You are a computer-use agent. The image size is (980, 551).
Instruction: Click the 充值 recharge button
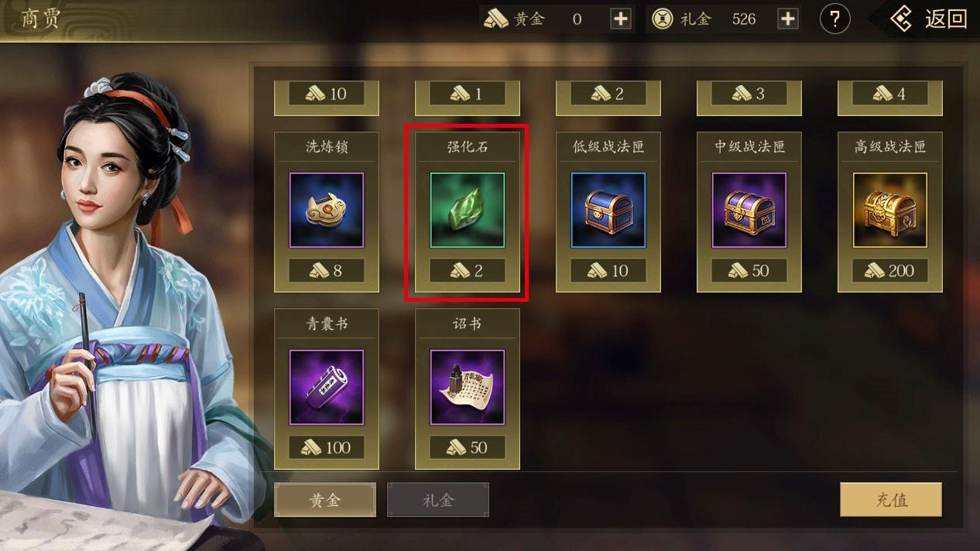[x=891, y=500]
